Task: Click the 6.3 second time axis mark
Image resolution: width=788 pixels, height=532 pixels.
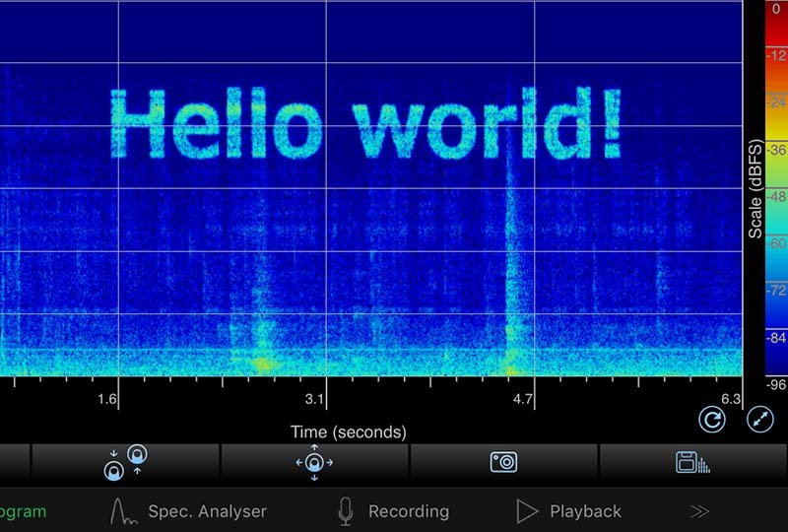Action: (729, 399)
